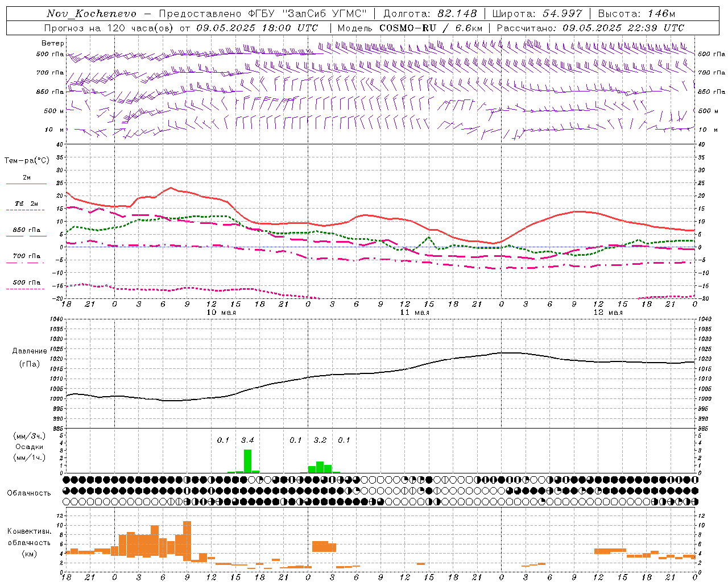The height and width of the screenshot is (582, 728).
Task: Select the text "Предоставлено ФГБУ ЗапСиб УГМС"
Action: pyautogui.click(x=263, y=14)
